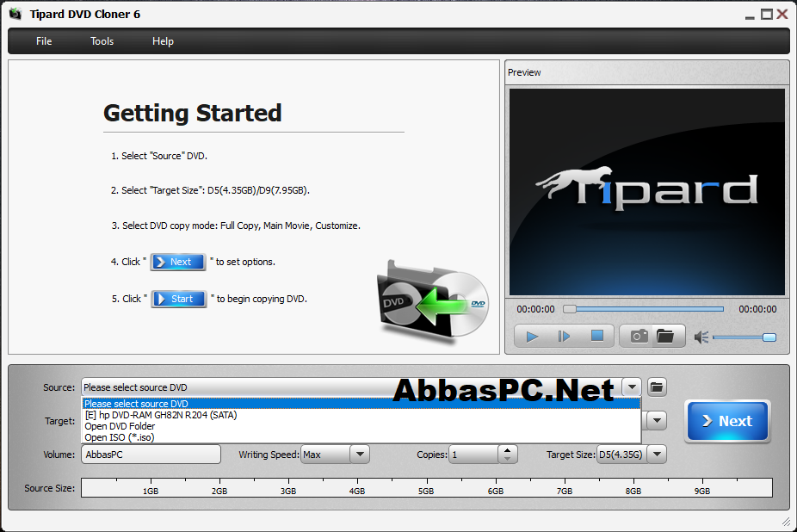Select 'Please select source DVD' highlighted option

(361, 404)
